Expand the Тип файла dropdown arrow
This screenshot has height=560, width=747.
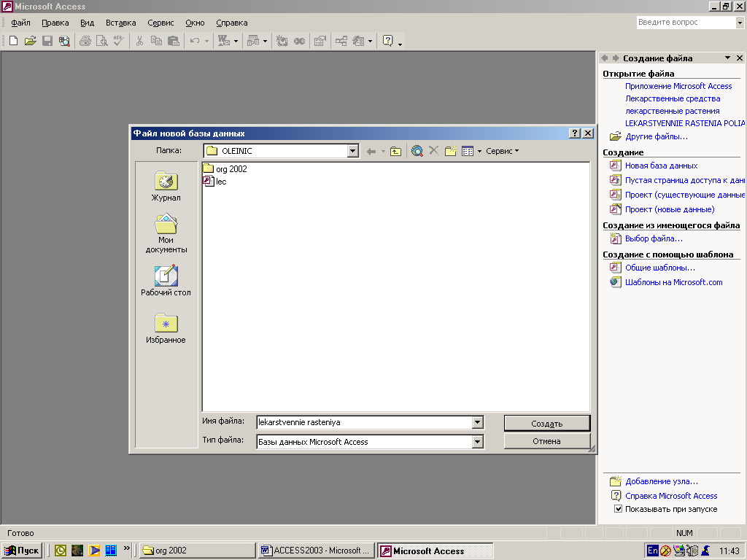tap(477, 442)
